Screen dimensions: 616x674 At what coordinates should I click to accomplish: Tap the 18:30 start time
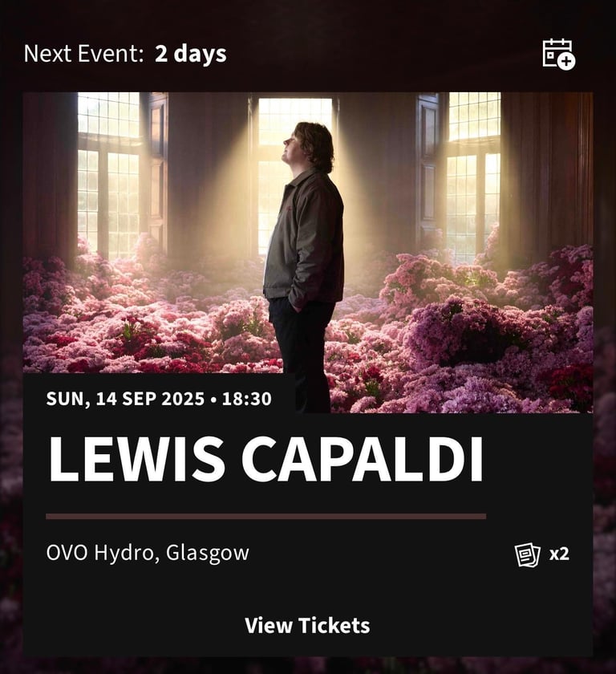[246, 399]
